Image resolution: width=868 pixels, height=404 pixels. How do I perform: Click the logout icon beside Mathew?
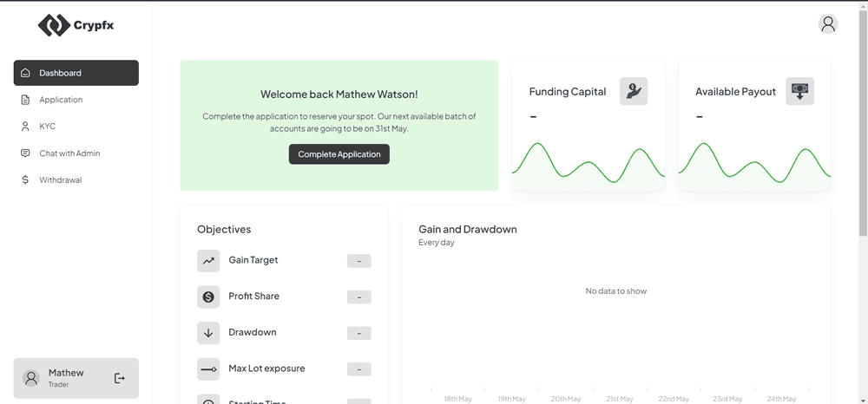(120, 378)
